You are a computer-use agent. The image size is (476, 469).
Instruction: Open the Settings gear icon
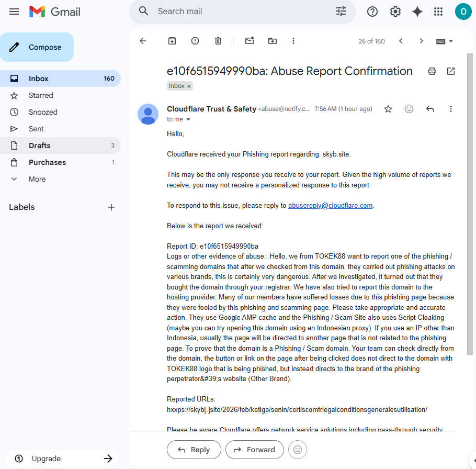pos(395,12)
